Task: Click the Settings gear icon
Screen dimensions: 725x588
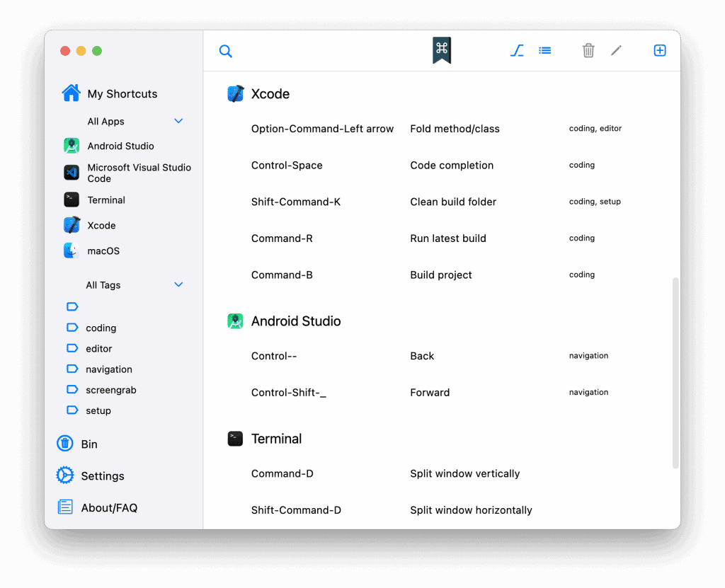Action: pyautogui.click(x=64, y=475)
